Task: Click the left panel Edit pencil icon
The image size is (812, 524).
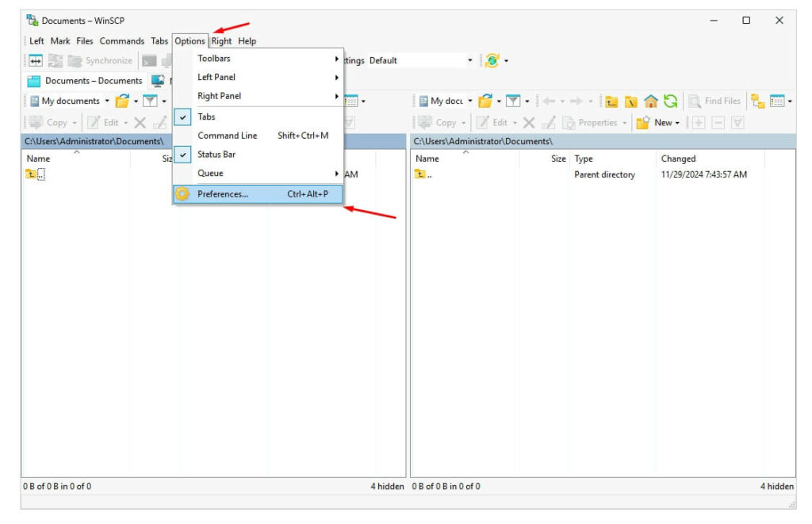Action: (x=94, y=123)
